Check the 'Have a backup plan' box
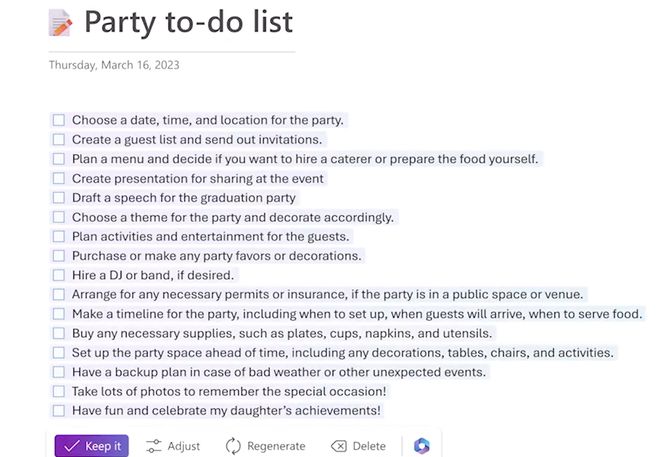 click(59, 372)
